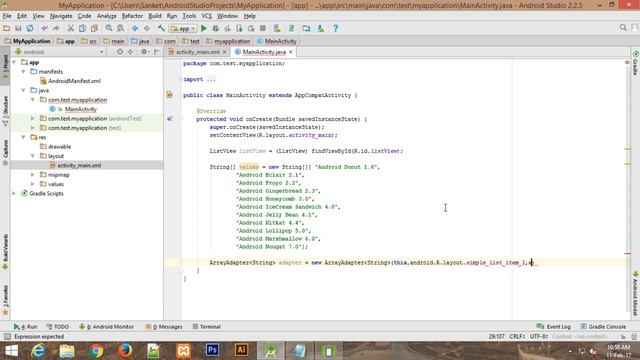The image size is (640, 360).
Task: Open Photoshop from the taskbar
Action: pyautogui.click(x=212, y=351)
